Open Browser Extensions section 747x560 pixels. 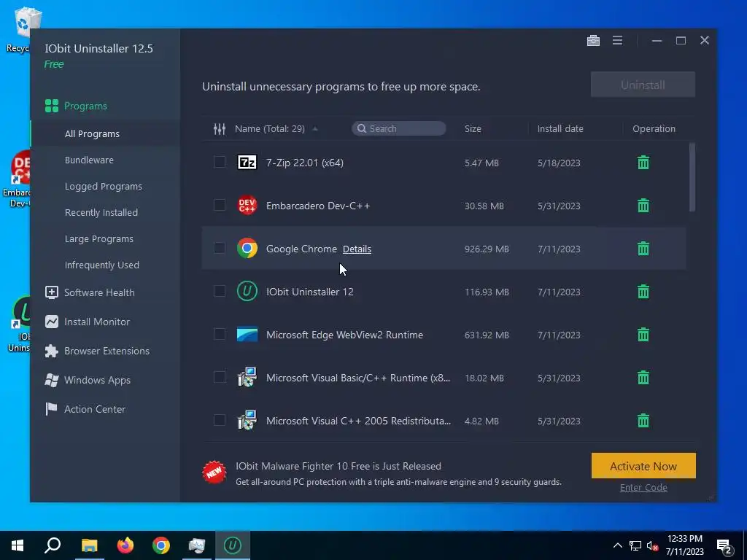coord(97,351)
